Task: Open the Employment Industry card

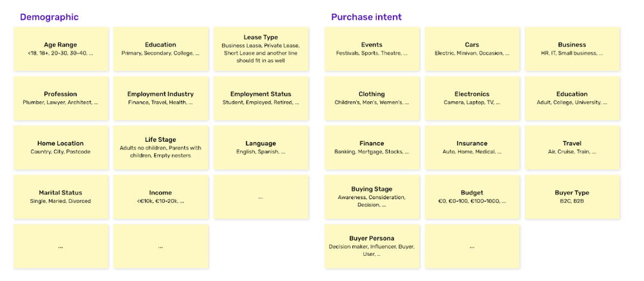Action: [160, 98]
